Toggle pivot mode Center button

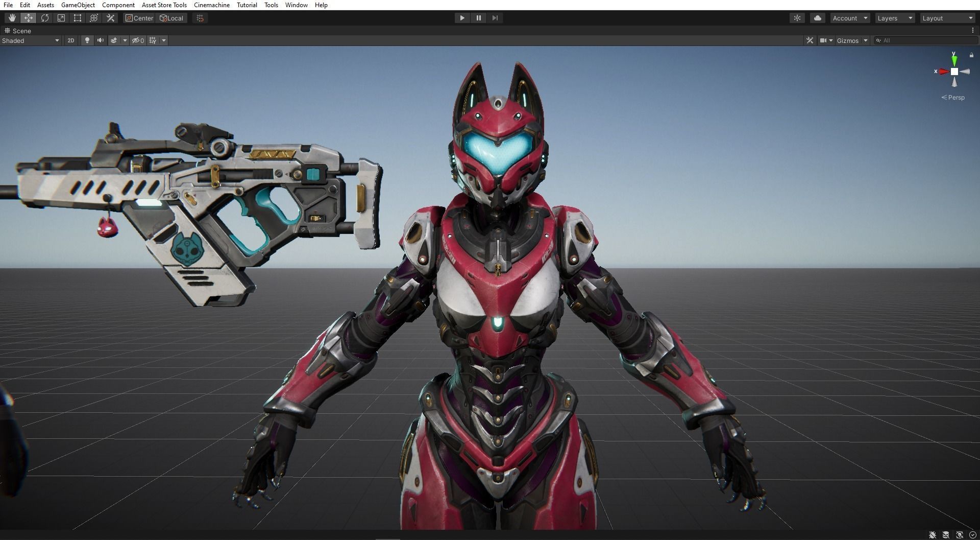tap(139, 18)
